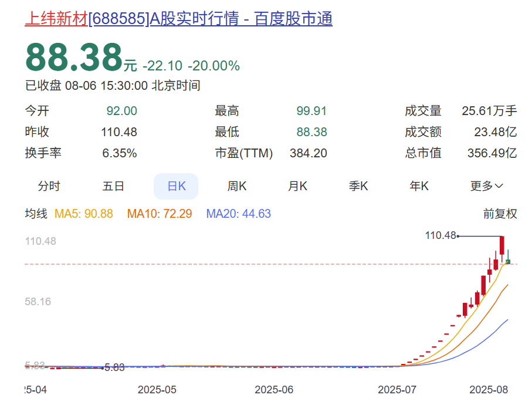Viewport: 532px width, 398px height.
Task: Expand the 更多 chart options dropdown
Action: click(486, 186)
